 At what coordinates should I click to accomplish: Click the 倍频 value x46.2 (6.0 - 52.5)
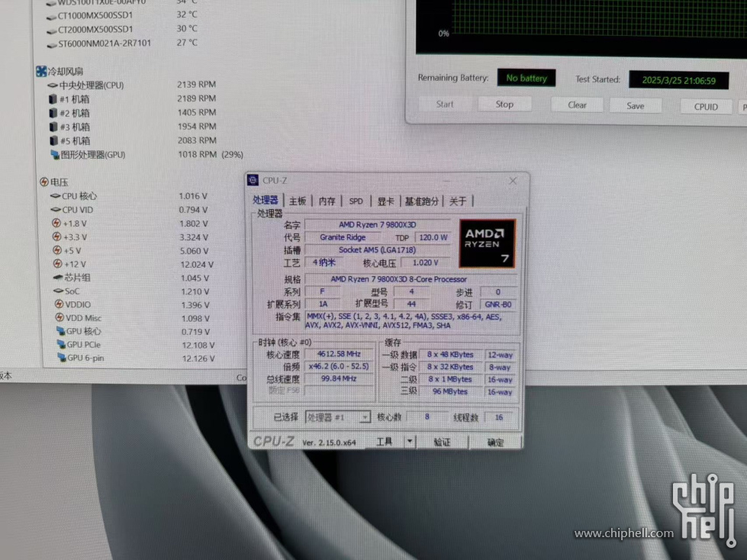pyautogui.click(x=339, y=366)
